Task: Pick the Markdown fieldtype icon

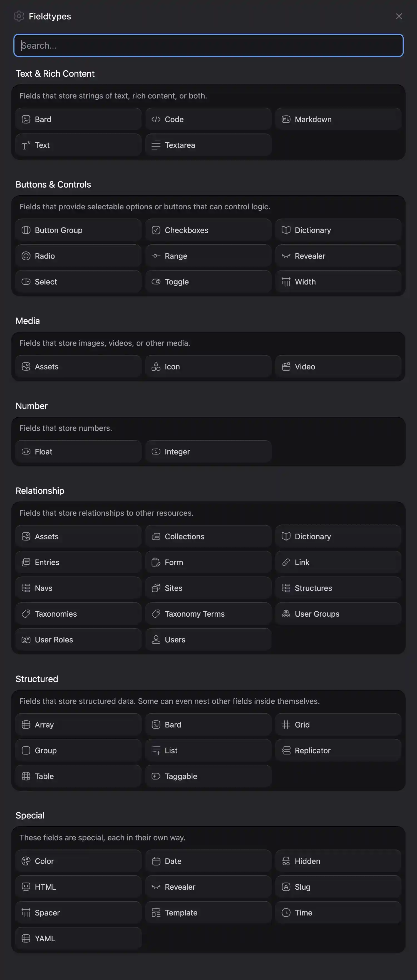Action: pyautogui.click(x=286, y=119)
